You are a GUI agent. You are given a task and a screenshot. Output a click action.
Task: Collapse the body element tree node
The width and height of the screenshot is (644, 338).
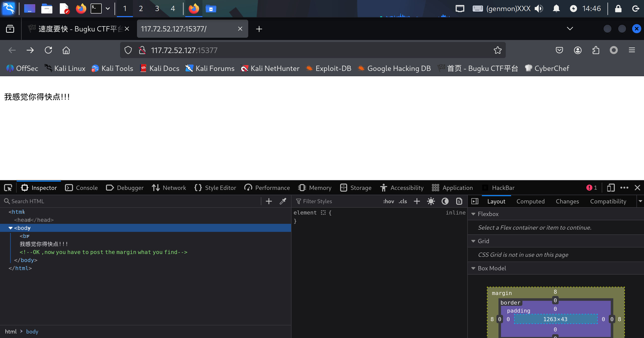pos(11,228)
